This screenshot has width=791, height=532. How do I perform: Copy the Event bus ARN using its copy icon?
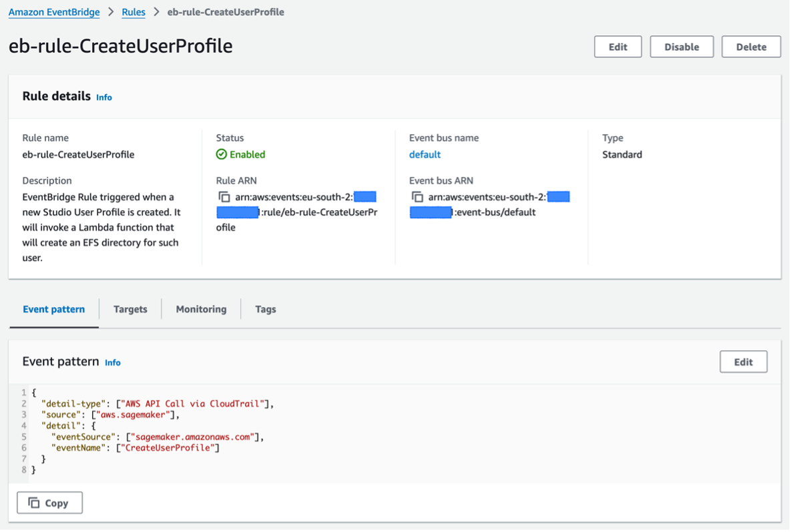pyautogui.click(x=417, y=197)
